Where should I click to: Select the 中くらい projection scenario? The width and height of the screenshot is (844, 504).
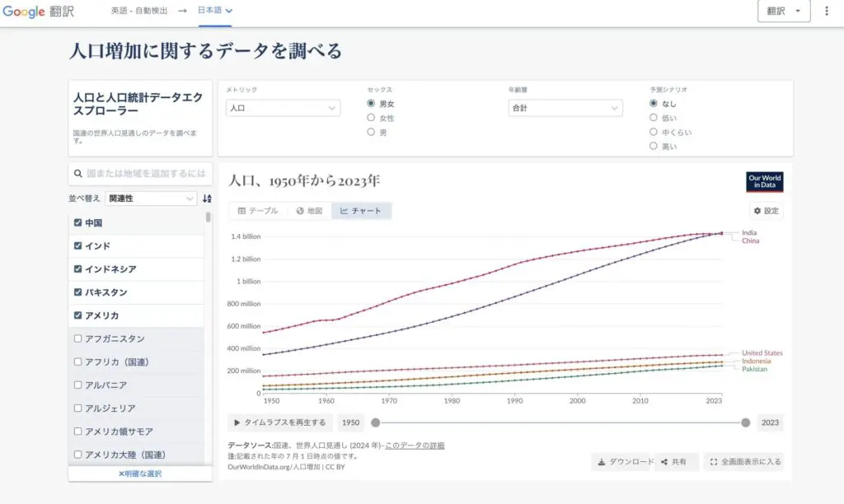click(x=654, y=132)
